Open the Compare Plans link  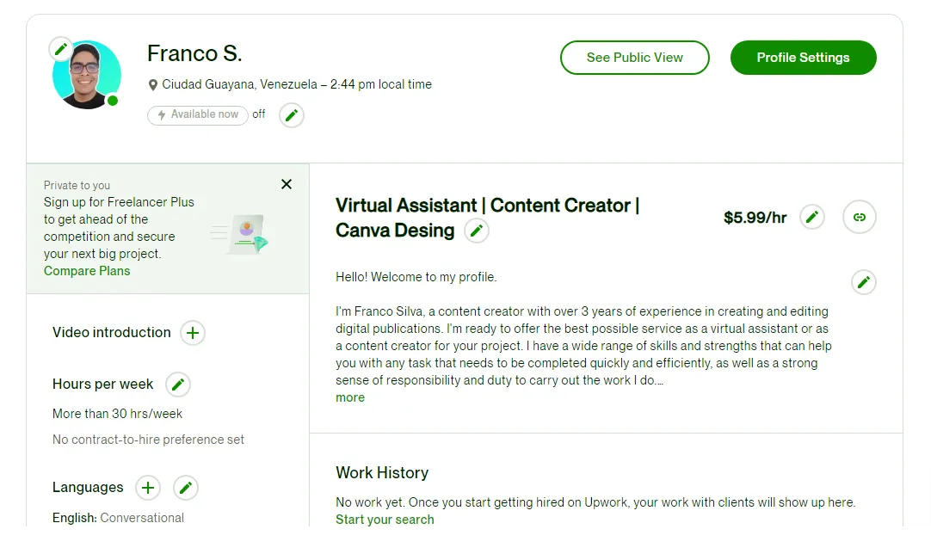coord(87,271)
